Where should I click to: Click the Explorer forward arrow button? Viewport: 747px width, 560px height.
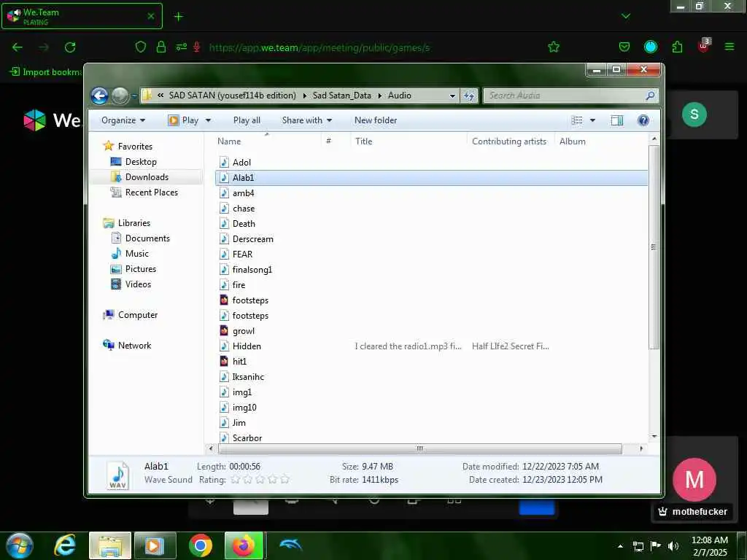[x=120, y=96]
